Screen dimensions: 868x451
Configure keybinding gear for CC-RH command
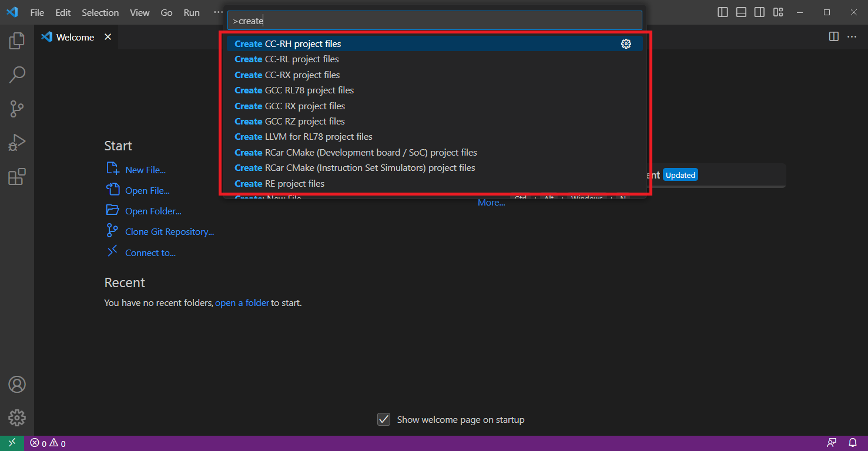626,43
